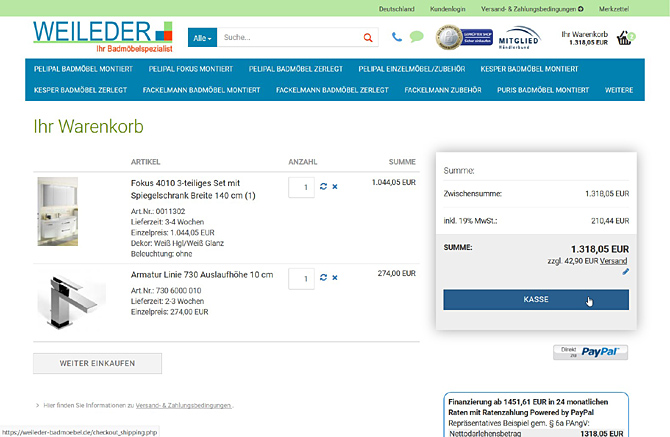Open Fokus 4010 3-teiliges Set product title

point(193,189)
